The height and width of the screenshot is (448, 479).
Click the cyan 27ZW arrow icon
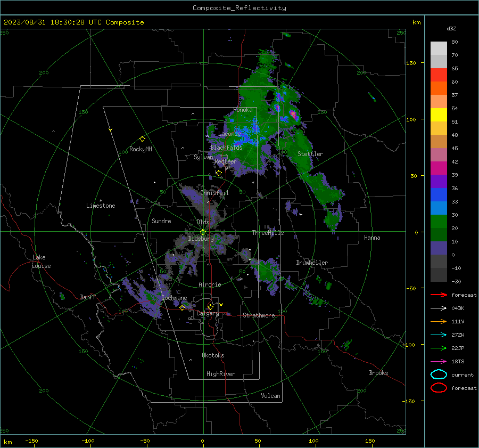coord(439,335)
